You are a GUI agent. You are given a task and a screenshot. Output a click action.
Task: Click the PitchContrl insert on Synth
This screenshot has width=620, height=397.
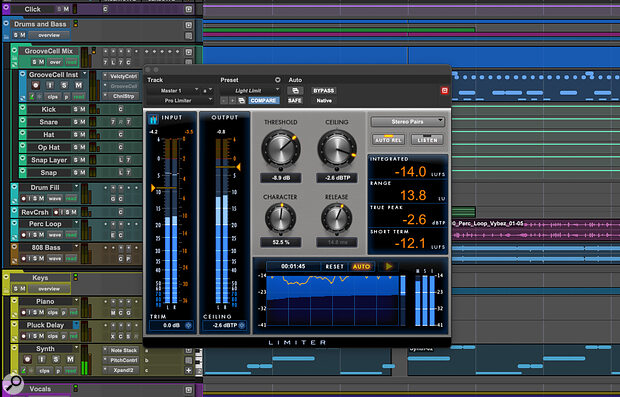coord(123,360)
